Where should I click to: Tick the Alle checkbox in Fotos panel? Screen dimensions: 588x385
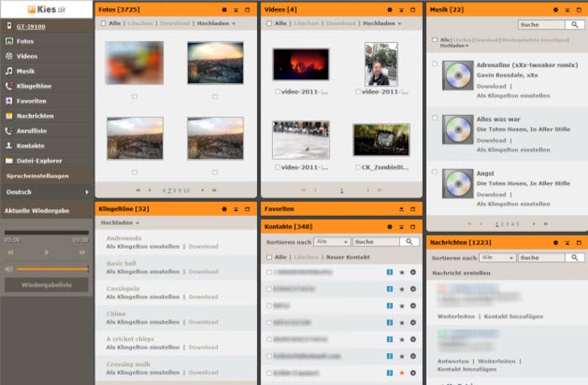click(103, 24)
